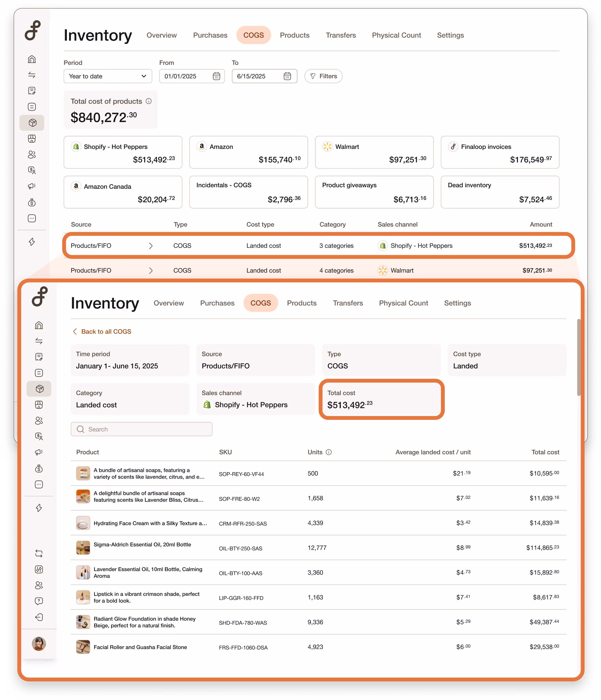Open the Period 'Year to date' dropdown

point(108,76)
